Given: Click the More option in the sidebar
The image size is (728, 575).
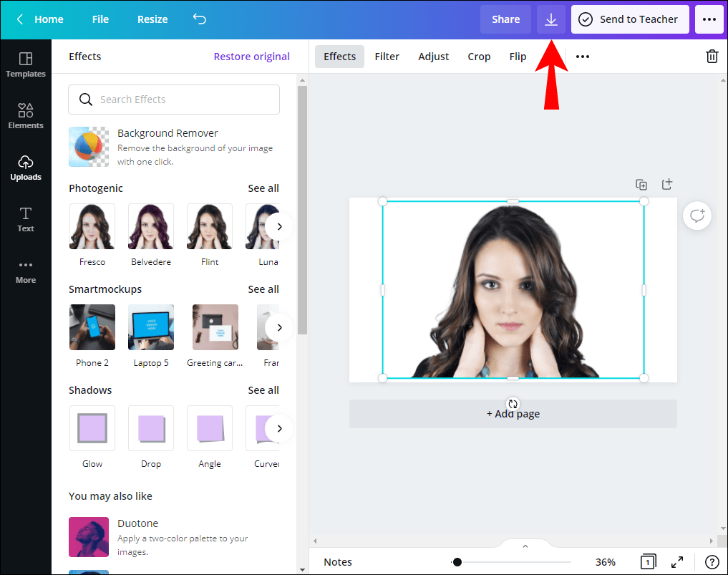Looking at the screenshot, I should coord(25,271).
